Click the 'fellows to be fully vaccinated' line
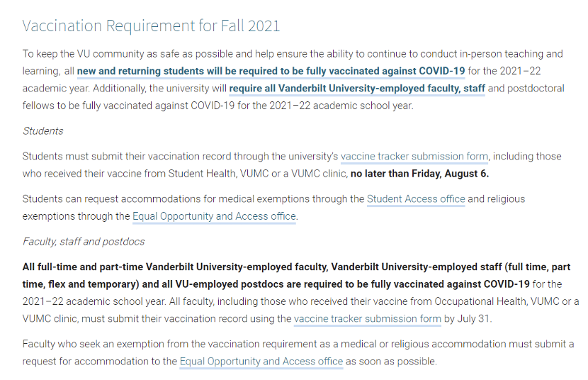This screenshot has width=588, height=380. (x=218, y=106)
